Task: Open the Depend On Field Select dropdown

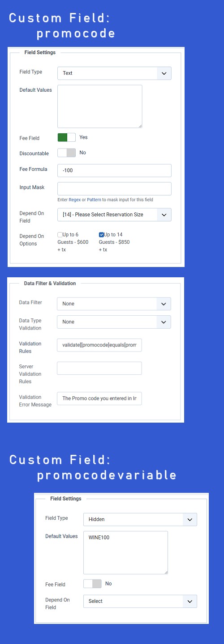Action: [140, 601]
